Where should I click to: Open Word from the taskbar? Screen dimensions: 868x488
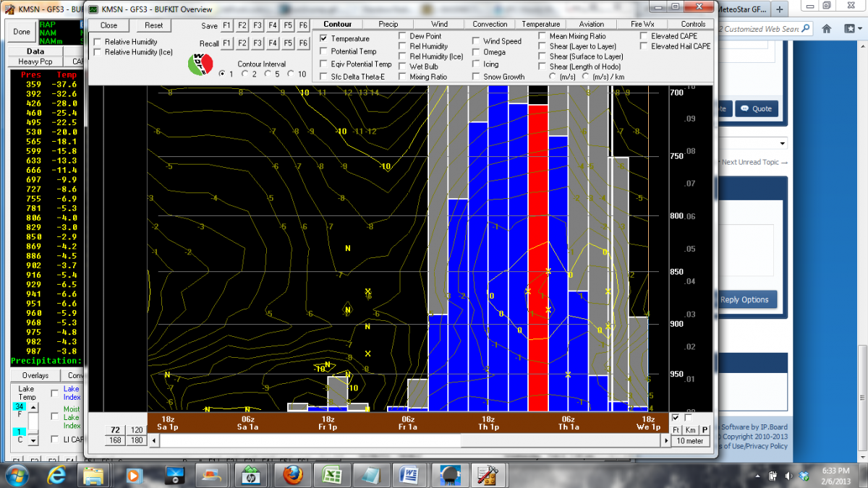pyautogui.click(x=409, y=475)
